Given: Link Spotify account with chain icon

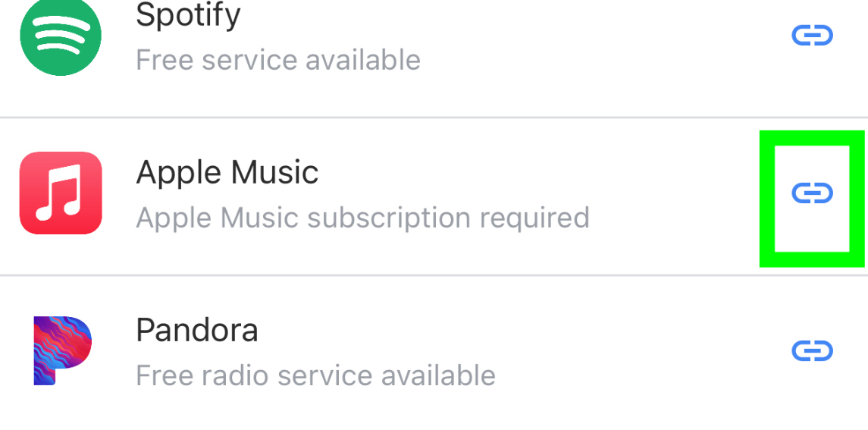Looking at the screenshot, I should tap(812, 36).
